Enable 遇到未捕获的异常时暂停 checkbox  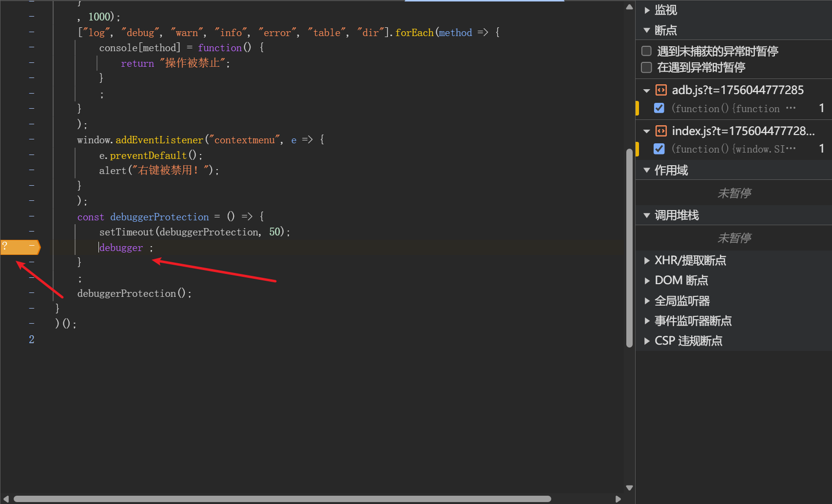point(647,51)
